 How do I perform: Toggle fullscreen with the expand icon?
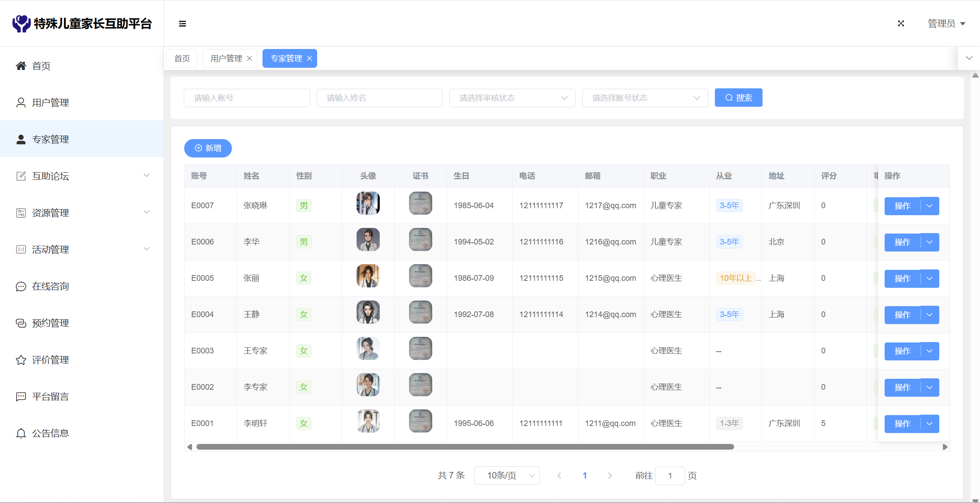pyautogui.click(x=901, y=24)
